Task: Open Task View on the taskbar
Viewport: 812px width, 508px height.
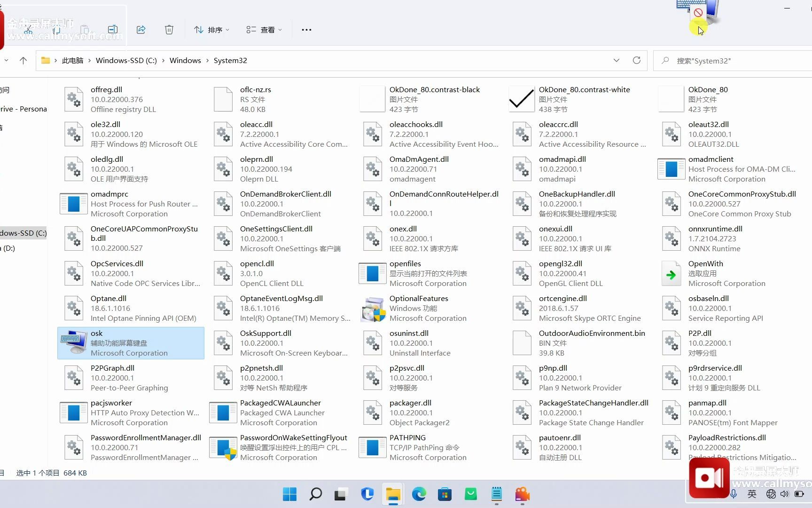Action: coord(341,494)
